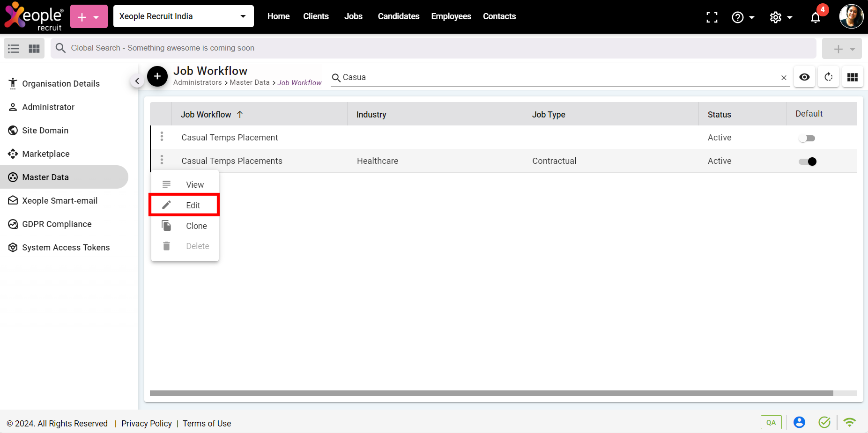The height and width of the screenshot is (433, 868).
Task: Switch to list view icon
Action: pyautogui.click(x=14, y=48)
